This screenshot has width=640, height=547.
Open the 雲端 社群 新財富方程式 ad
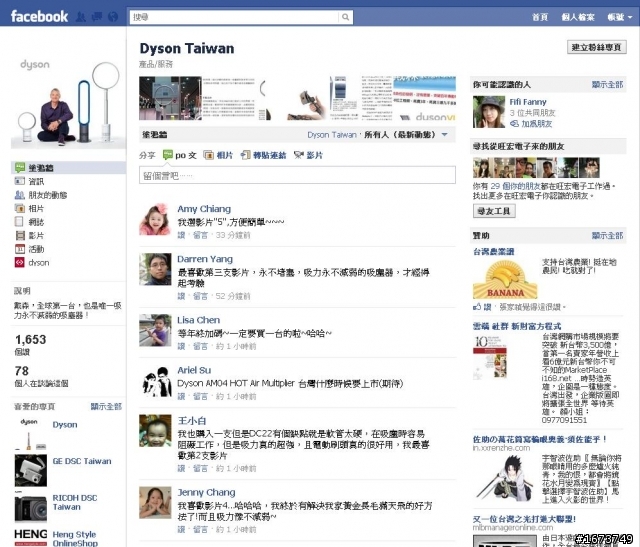(517, 326)
